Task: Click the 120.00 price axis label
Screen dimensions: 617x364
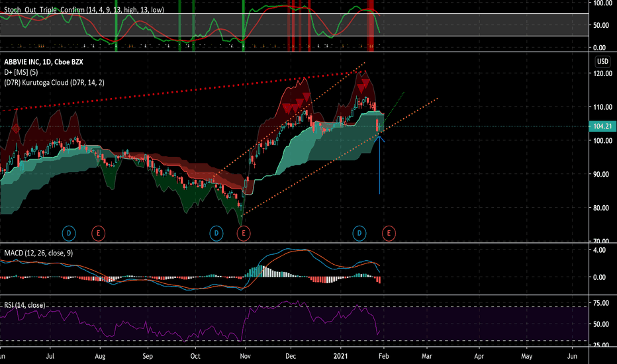Action: [x=602, y=73]
